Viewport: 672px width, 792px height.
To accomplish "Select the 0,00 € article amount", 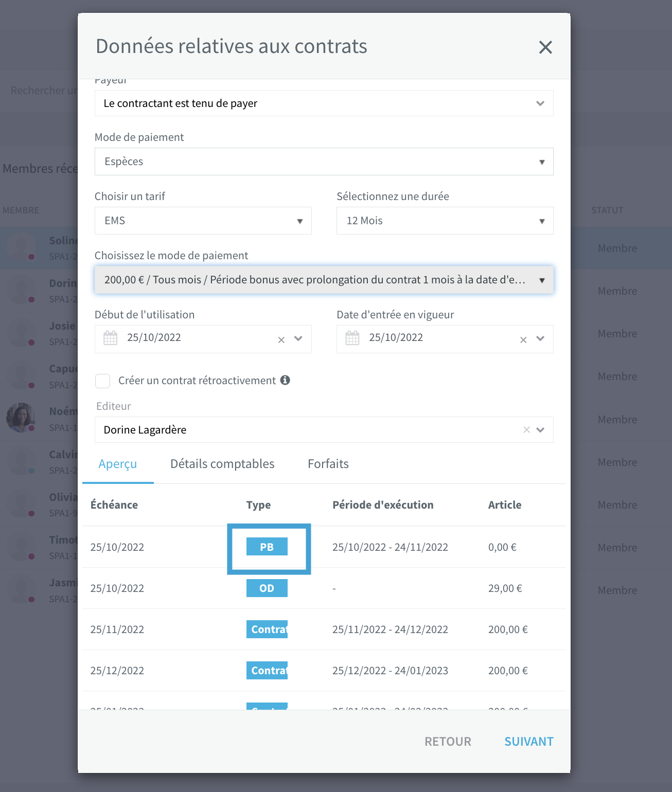I will tap(502, 547).
